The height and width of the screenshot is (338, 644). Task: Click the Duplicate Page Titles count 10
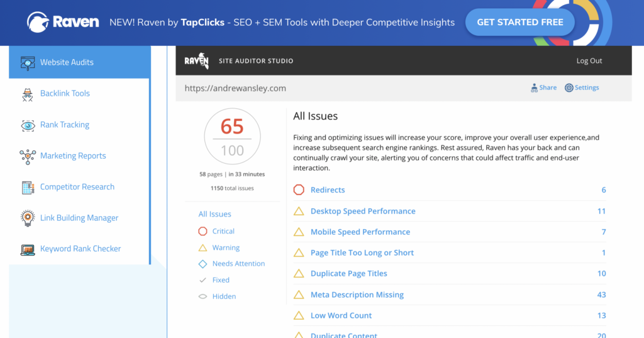[x=602, y=273]
